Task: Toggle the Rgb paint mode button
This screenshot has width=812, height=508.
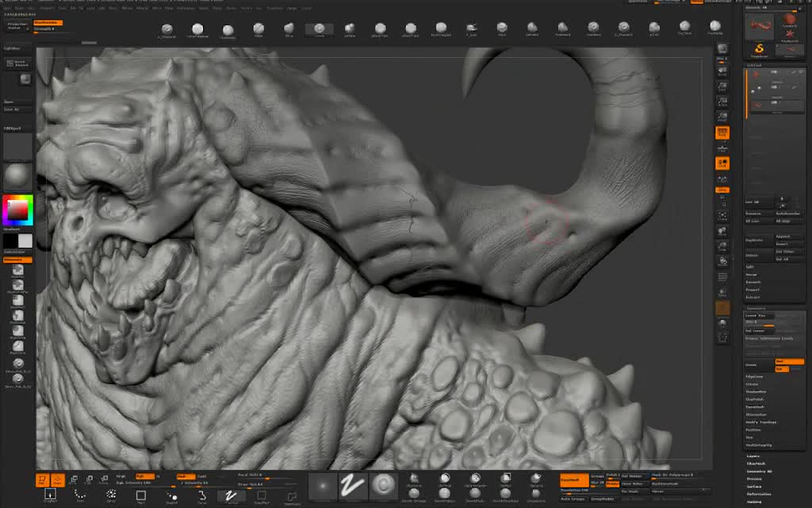Action: coord(145,476)
